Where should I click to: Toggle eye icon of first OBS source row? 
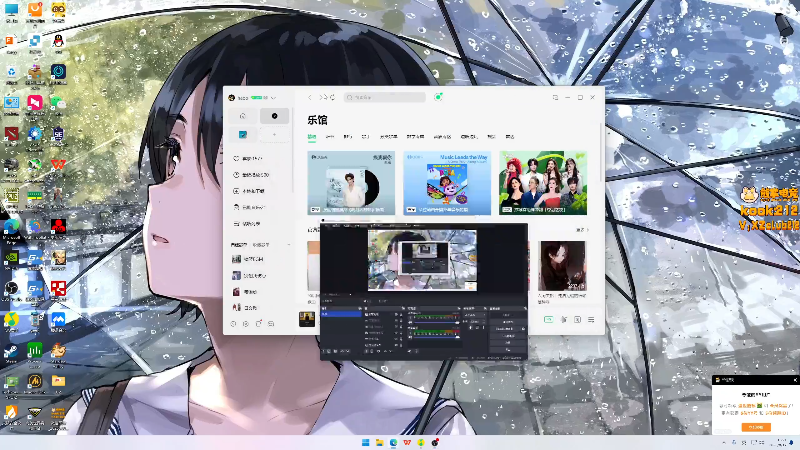[396, 314]
